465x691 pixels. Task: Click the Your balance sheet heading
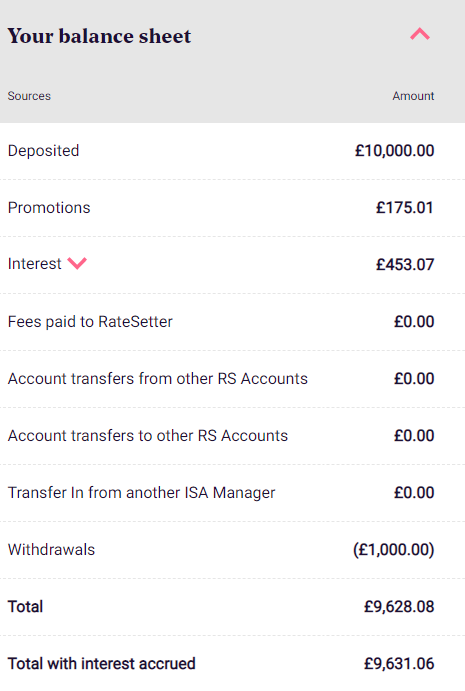99,36
